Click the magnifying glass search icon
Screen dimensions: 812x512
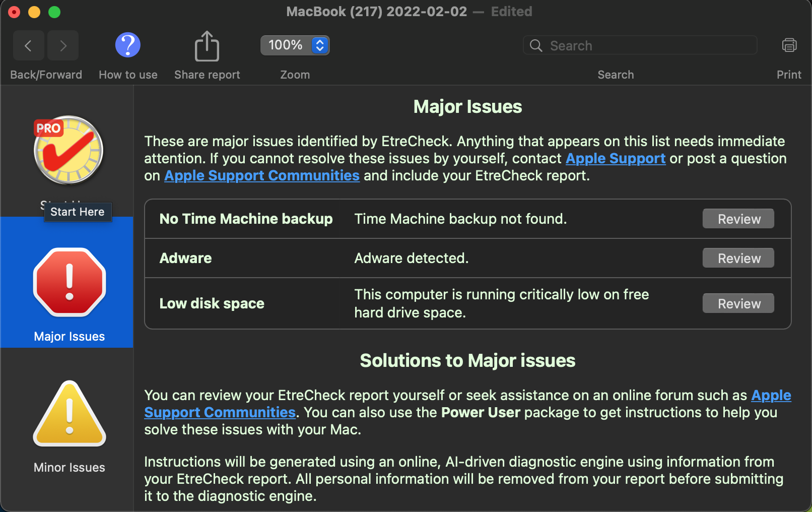coord(536,46)
